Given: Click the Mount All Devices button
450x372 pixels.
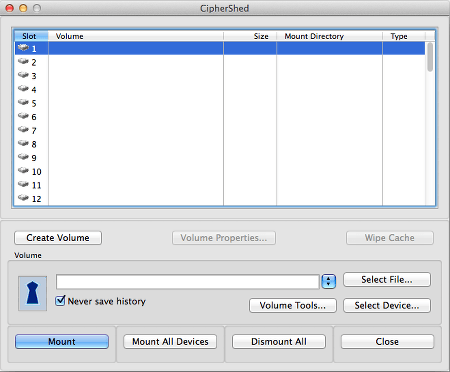Looking at the screenshot, I should (x=170, y=342).
